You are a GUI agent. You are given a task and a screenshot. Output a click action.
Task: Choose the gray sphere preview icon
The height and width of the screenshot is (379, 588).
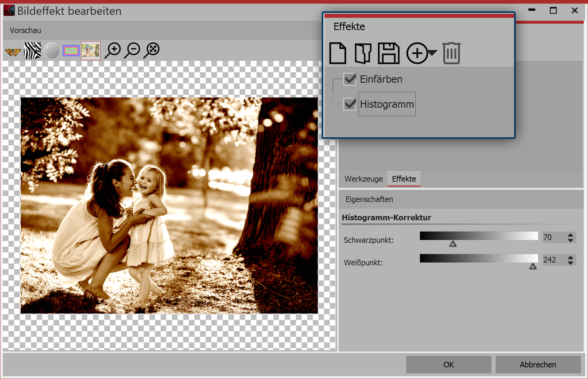52,51
